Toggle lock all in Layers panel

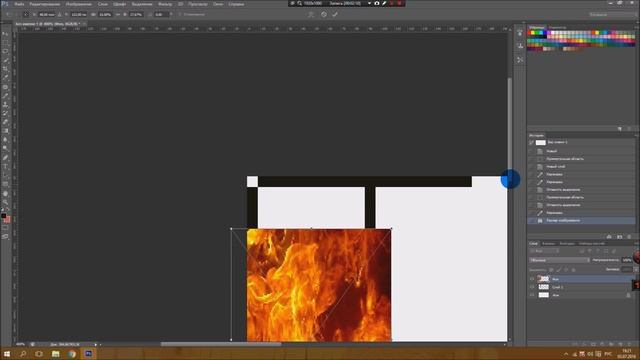pyautogui.click(x=573, y=270)
